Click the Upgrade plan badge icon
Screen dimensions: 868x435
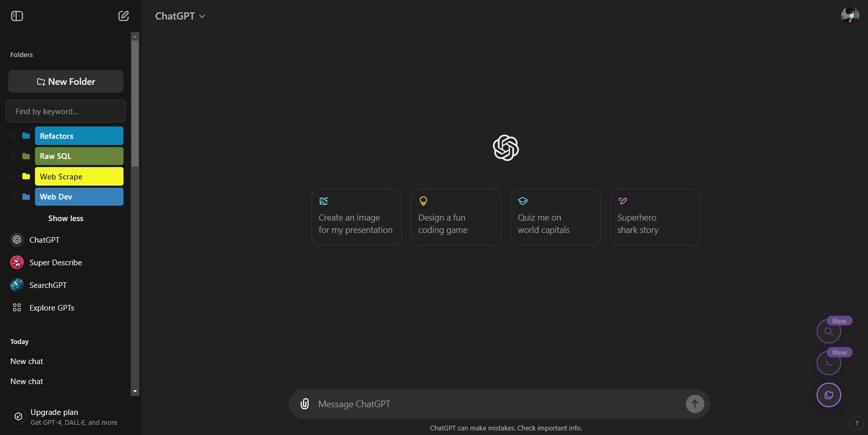(18, 416)
